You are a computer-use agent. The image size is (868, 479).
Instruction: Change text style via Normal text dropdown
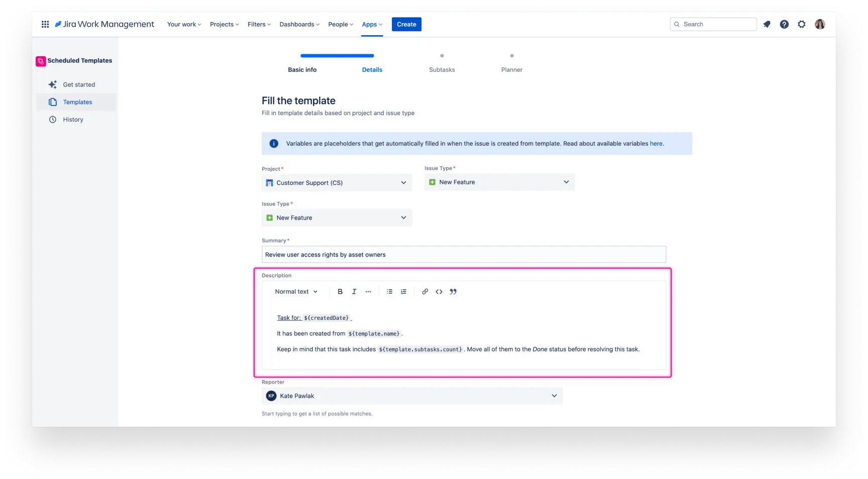(296, 291)
